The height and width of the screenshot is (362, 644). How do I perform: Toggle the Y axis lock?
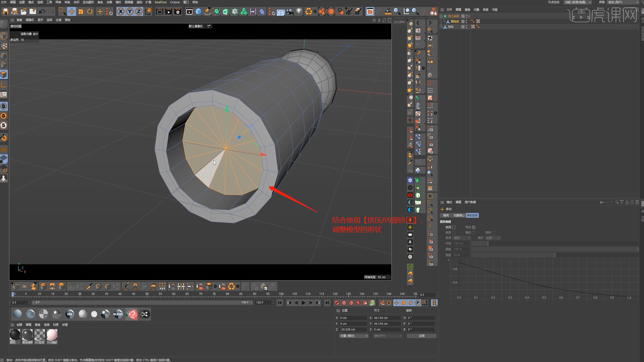(x=130, y=12)
